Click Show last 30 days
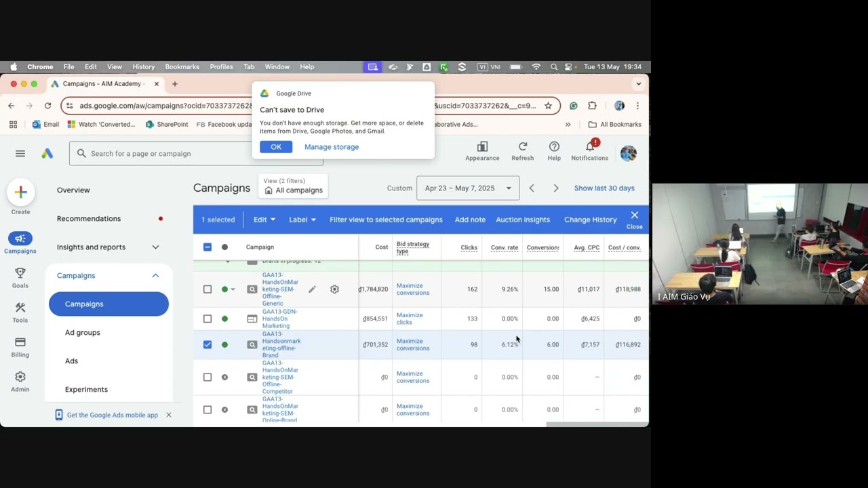Viewport: 868px width, 488px height. click(x=604, y=188)
